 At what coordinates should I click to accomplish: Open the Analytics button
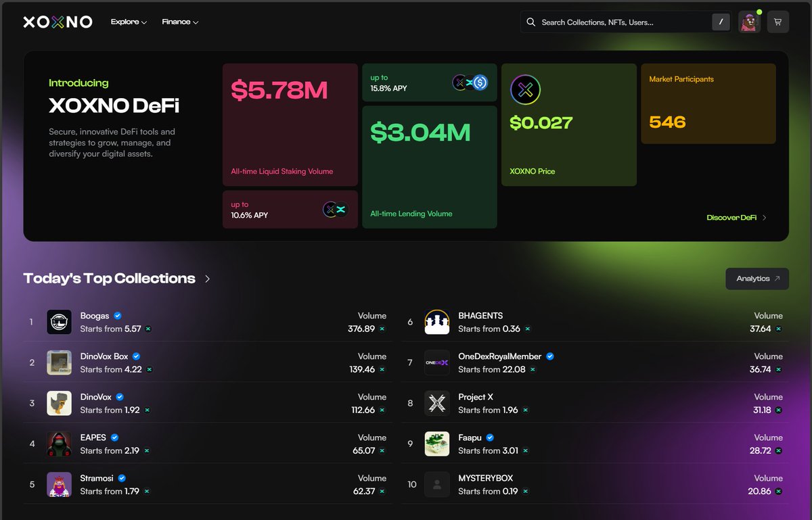pyautogui.click(x=757, y=279)
